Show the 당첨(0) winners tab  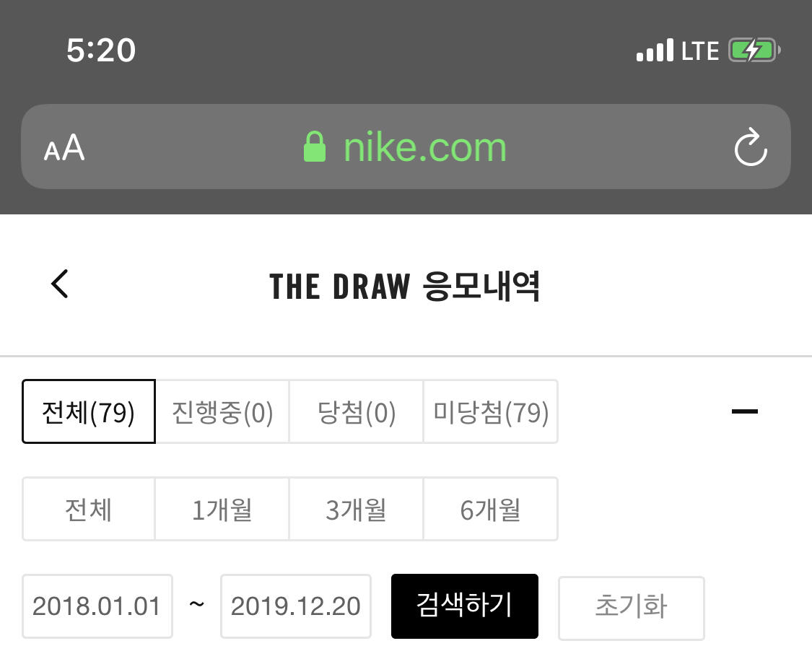(357, 411)
